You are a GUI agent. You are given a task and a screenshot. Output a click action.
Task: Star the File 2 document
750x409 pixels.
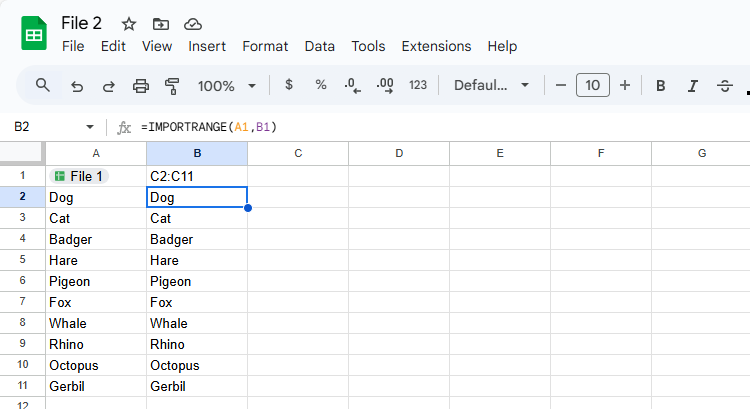coord(129,24)
